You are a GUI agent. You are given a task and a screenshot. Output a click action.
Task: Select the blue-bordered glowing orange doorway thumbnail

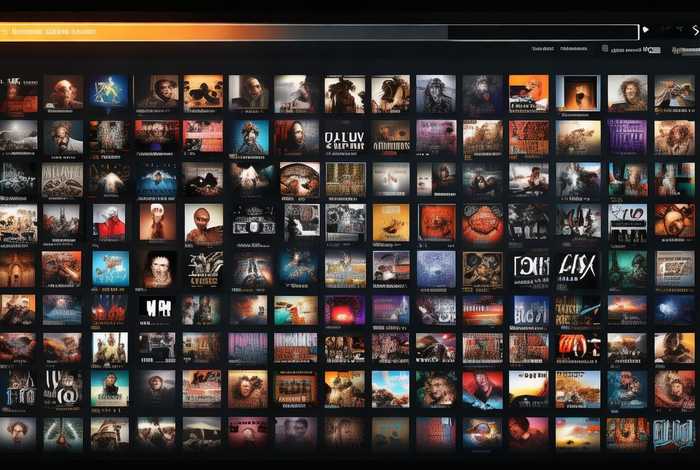pos(577,93)
